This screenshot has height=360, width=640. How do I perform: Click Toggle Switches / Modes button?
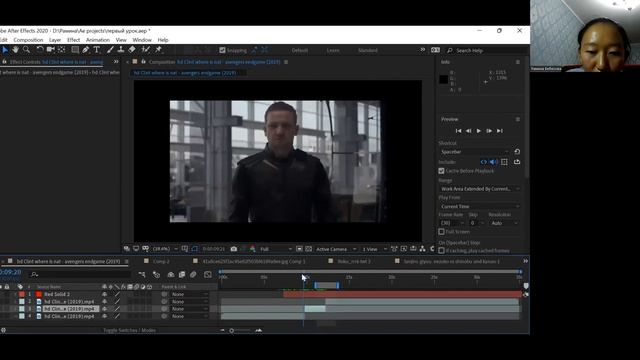click(x=129, y=330)
